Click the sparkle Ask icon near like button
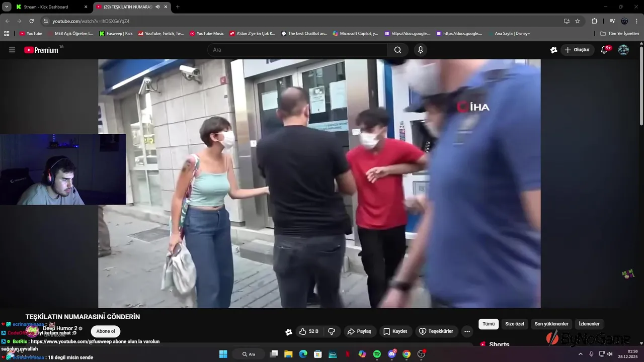 [289, 332]
